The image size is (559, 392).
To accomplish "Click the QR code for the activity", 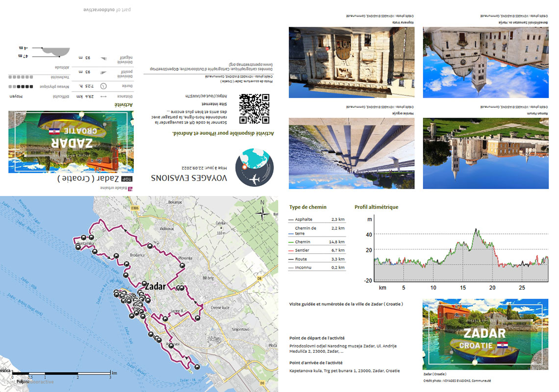I will (254, 109).
